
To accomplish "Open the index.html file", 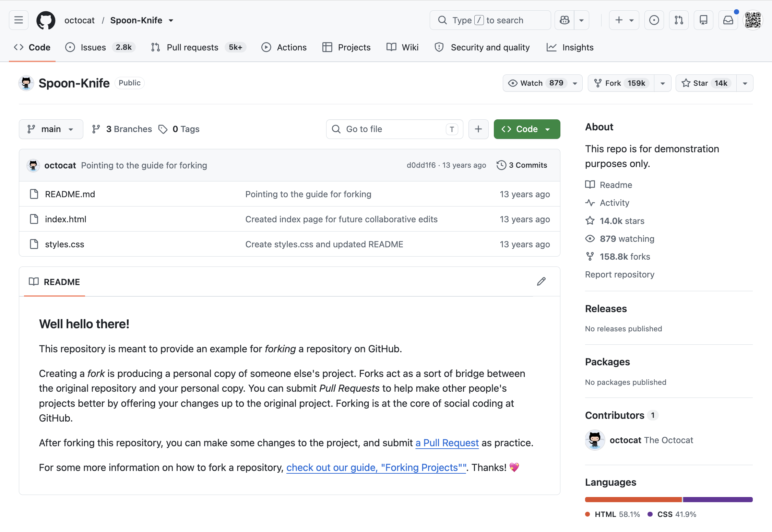I will click(66, 219).
